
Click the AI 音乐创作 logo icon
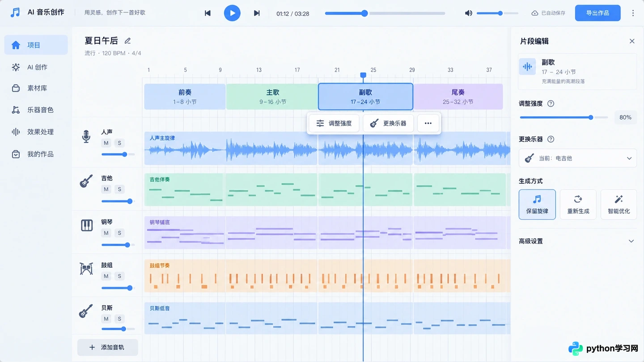coord(16,13)
